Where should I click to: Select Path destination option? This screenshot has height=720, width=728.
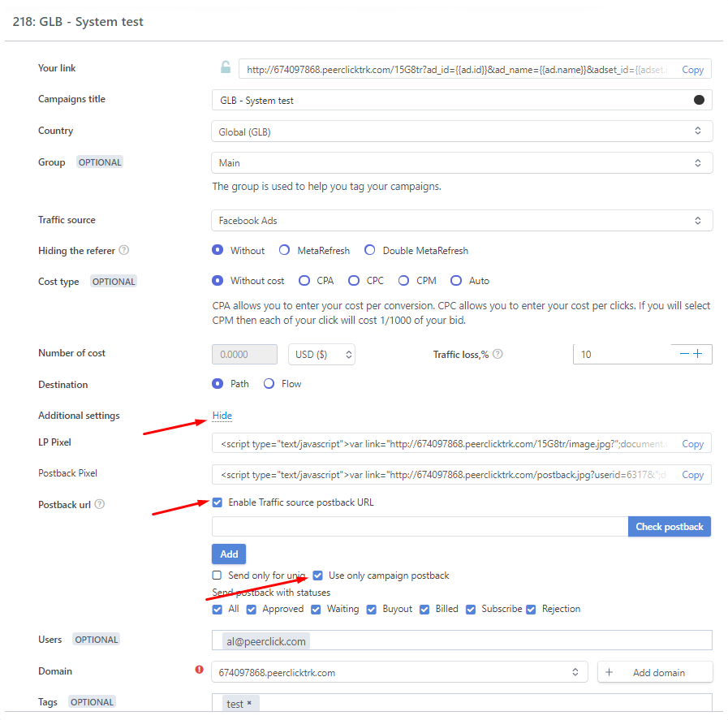(218, 383)
